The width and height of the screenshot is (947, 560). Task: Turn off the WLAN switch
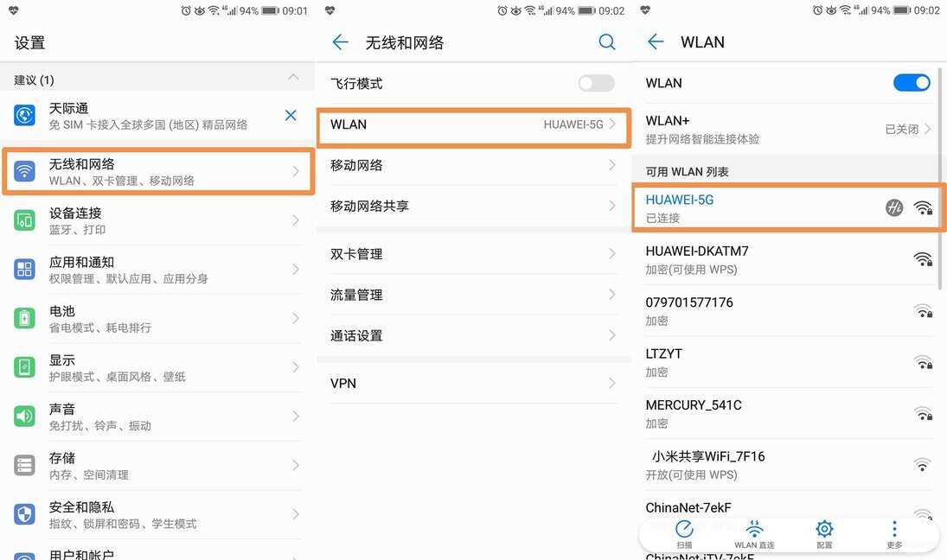pos(912,83)
